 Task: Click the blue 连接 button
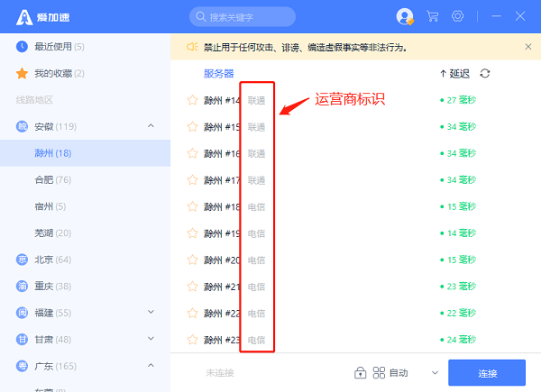click(487, 373)
